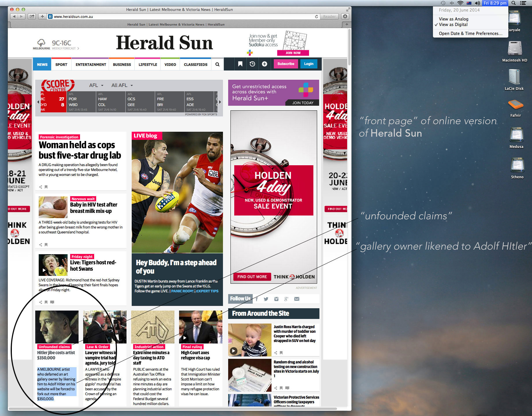532x416 pixels.
Task: Open the PANIC ROOM link
Action: pyautogui.click(x=182, y=291)
